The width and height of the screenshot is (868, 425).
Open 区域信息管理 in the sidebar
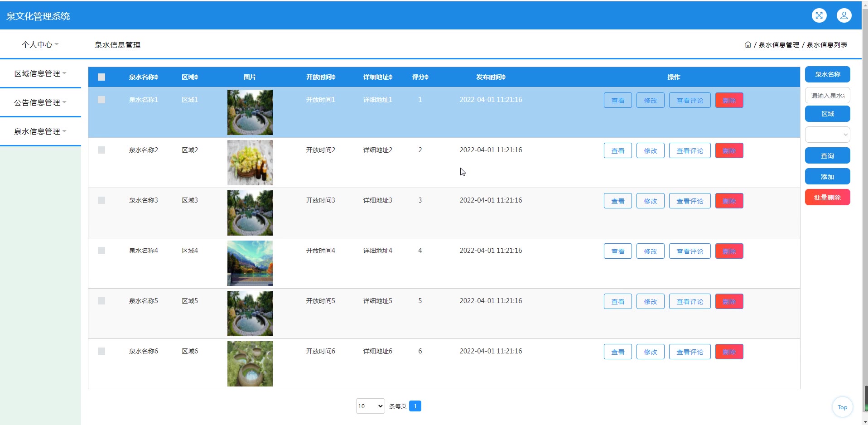[x=40, y=73]
